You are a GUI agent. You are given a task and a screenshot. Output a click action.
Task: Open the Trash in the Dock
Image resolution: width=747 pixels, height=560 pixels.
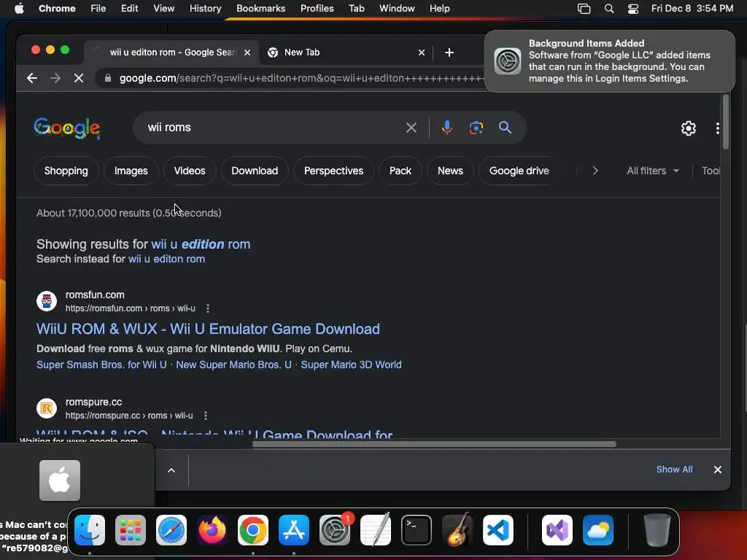click(657, 530)
